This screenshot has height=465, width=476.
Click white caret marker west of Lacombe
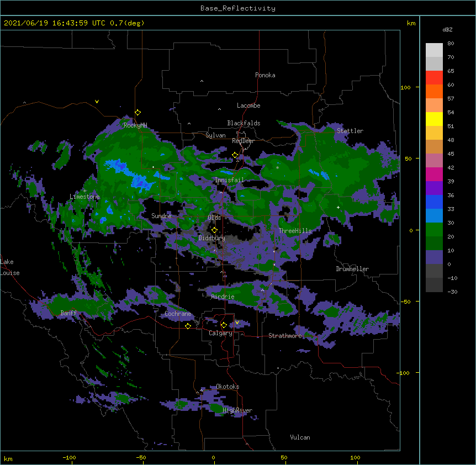(219, 109)
